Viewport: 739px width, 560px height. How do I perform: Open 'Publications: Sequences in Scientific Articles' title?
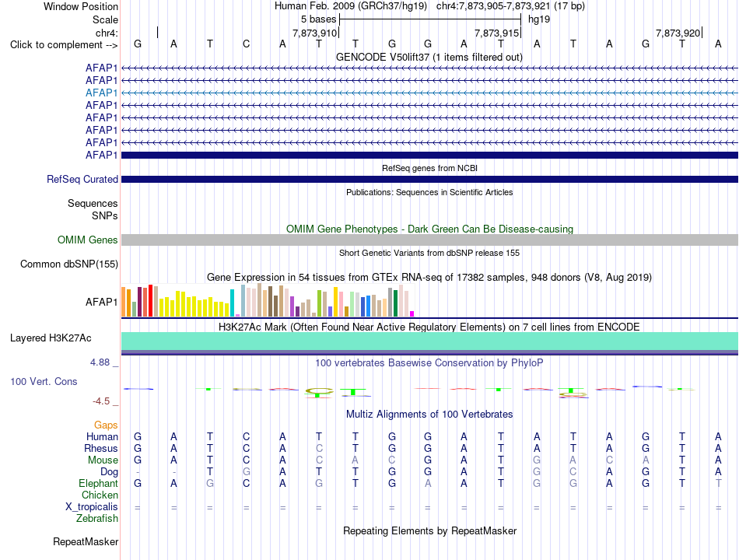pyautogui.click(x=429, y=192)
